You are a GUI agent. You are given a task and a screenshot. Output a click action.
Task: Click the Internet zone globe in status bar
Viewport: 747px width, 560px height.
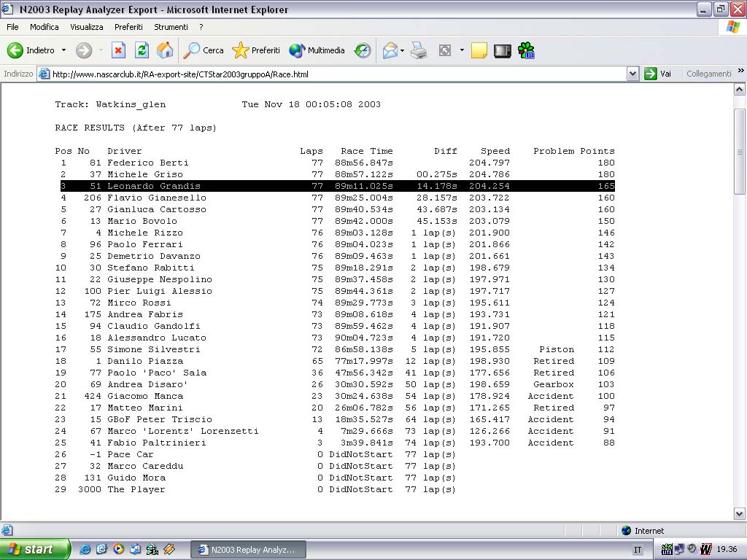(x=626, y=531)
